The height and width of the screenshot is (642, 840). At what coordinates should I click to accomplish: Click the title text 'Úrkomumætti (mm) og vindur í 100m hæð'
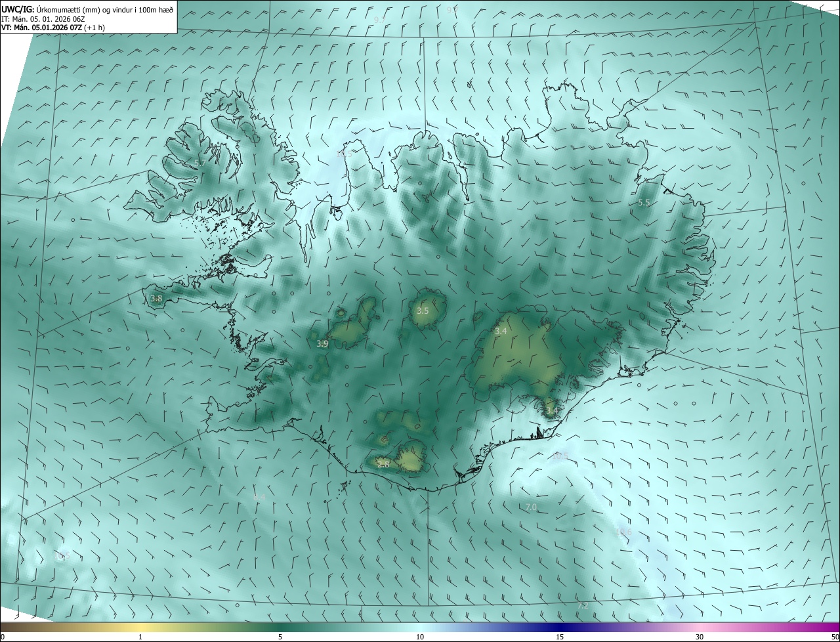104,10
